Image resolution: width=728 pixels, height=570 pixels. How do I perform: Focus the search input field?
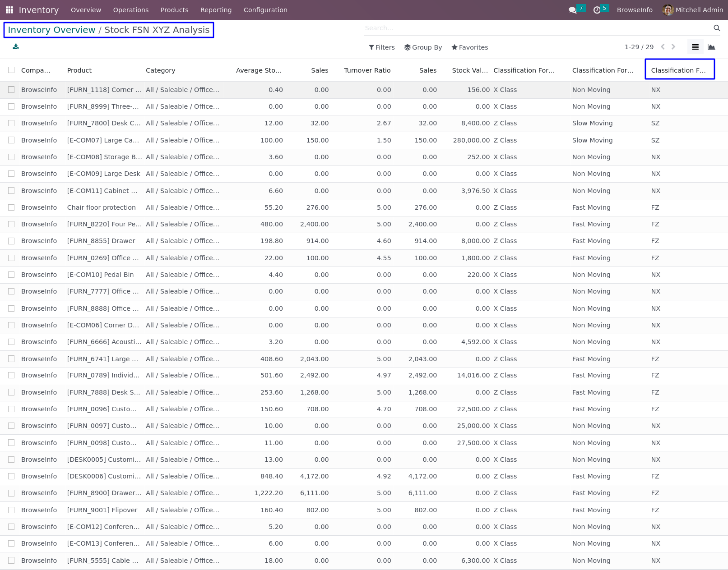[537, 28]
